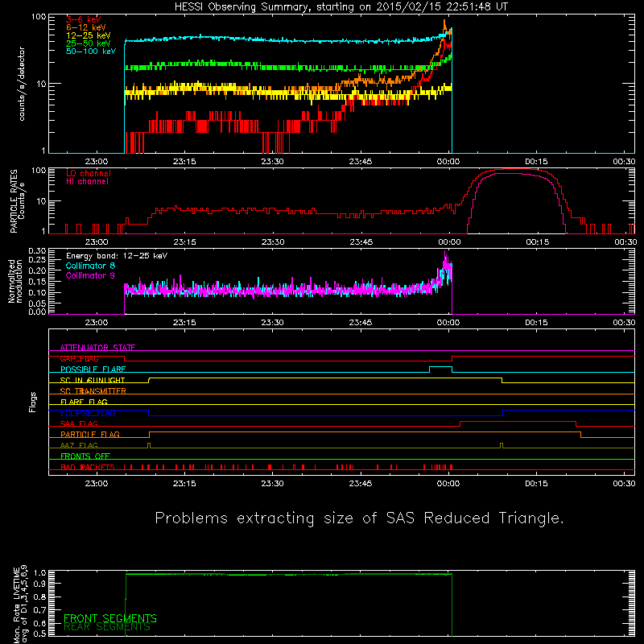This screenshot has height=644, width=644.
Task: Click the 00:15 tick label under the flags plot
Action: pos(536,484)
